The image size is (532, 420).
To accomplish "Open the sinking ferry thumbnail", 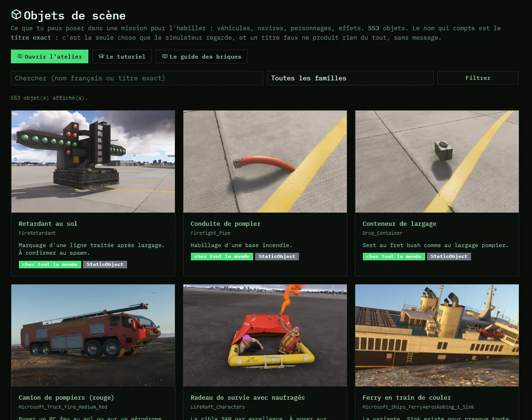I will point(437,335).
